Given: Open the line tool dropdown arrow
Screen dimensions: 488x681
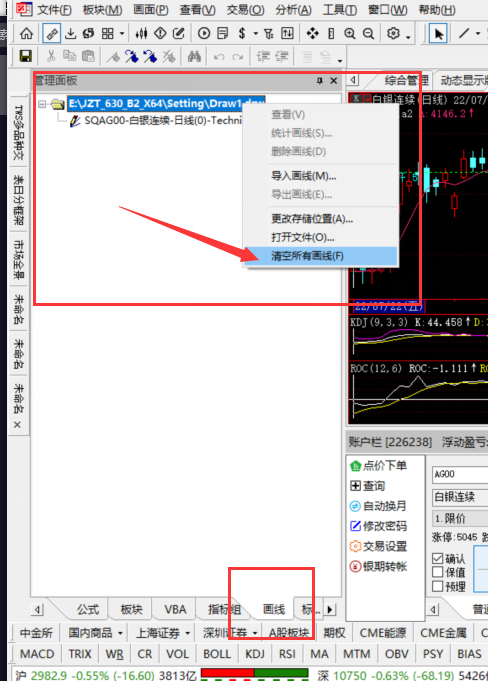Looking at the screenshot, I should point(478,33).
